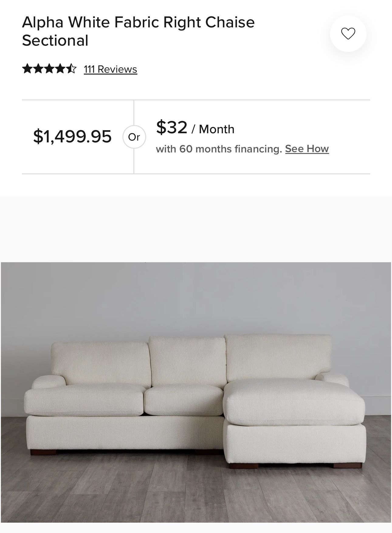Open the 111 Reviews link
This screenshot has width=392, height=533.
110,69
